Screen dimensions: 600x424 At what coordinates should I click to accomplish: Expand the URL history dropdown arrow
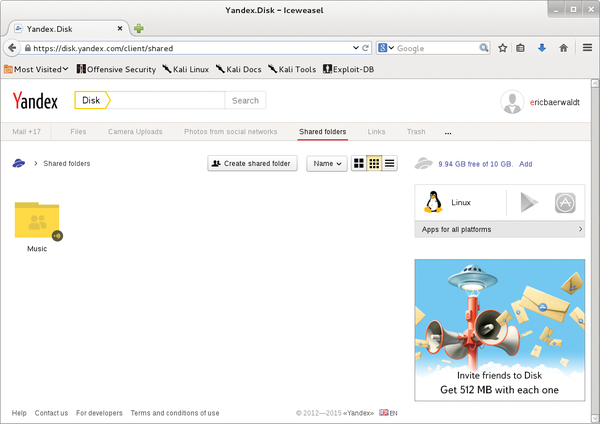point(355,48)
